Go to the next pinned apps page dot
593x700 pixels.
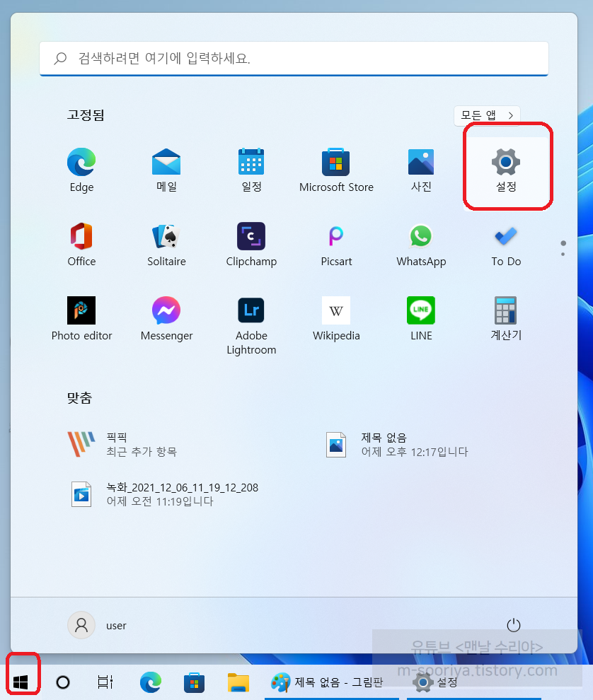click(x=563, y=255)
